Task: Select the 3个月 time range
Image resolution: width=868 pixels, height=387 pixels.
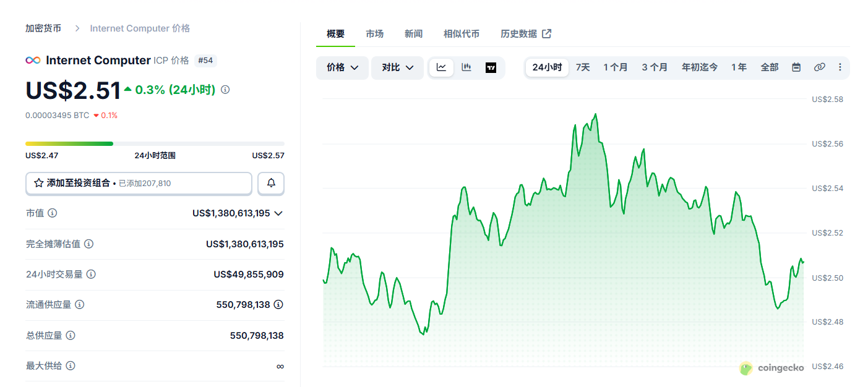Action: 655,67
